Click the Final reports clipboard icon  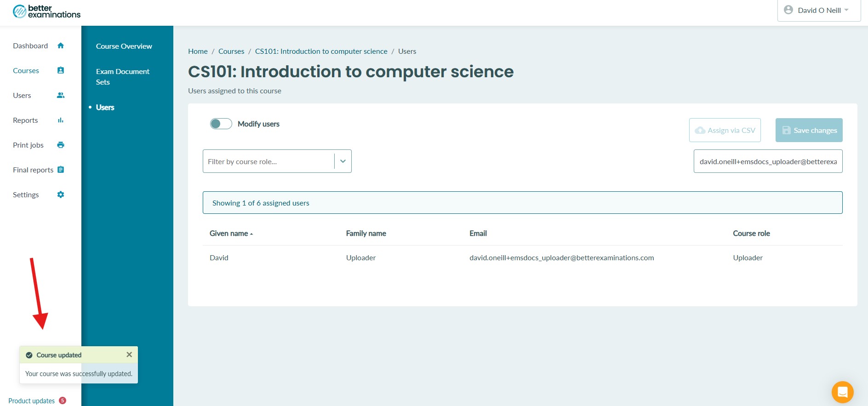pos(61,170)
